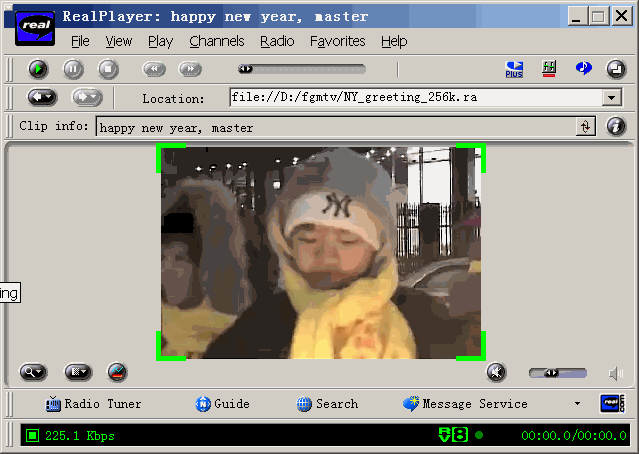Stop playback with the Stop button

click(107, 69)
